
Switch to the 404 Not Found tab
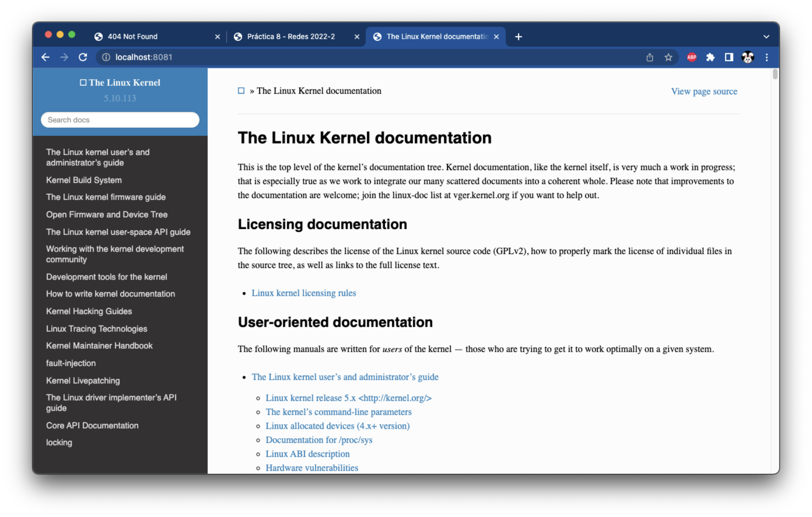tap(132, 37)
